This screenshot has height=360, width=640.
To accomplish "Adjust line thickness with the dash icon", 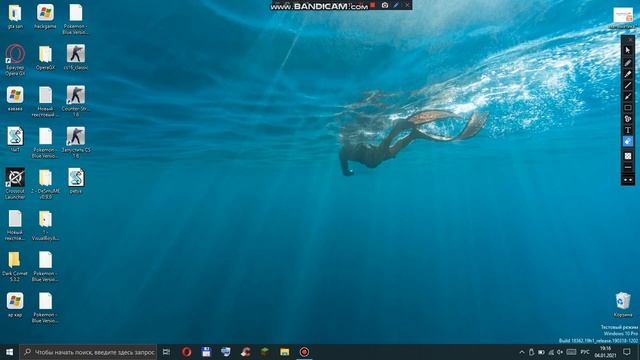I will coord(628,167).
